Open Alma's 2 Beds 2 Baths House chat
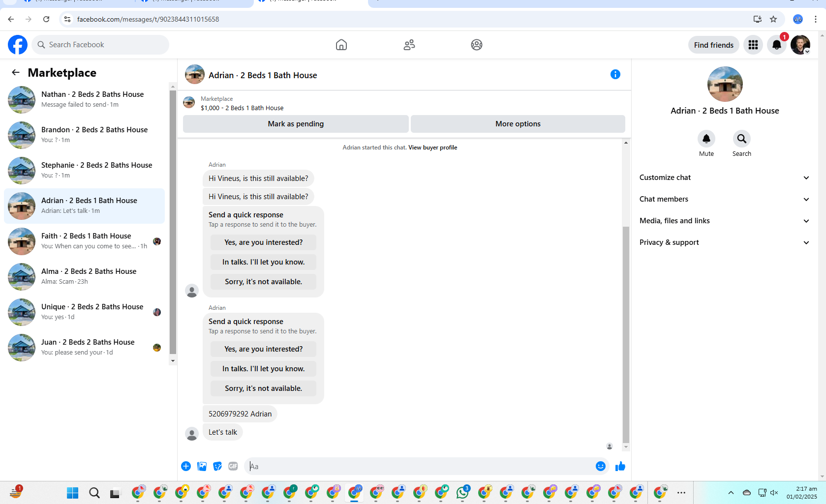Screen dimensions: 826x504 coord(85,277)
